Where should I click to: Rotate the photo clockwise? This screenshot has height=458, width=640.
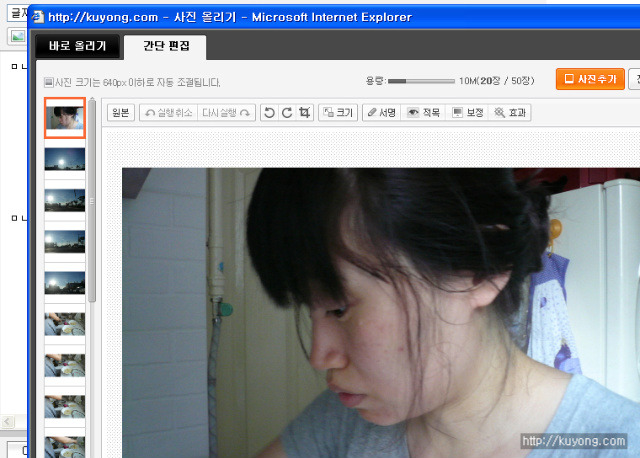click(287, 113)
